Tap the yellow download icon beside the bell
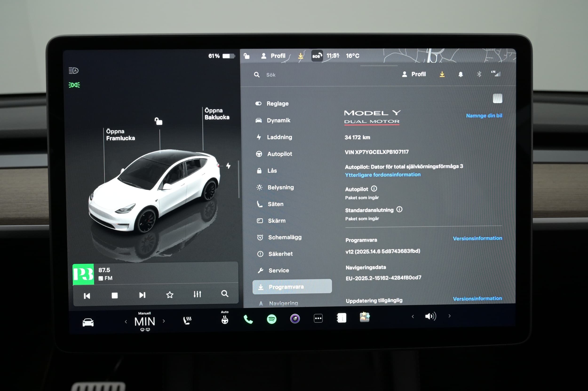This screenshot has height=391, width=588. pos(442,74)
